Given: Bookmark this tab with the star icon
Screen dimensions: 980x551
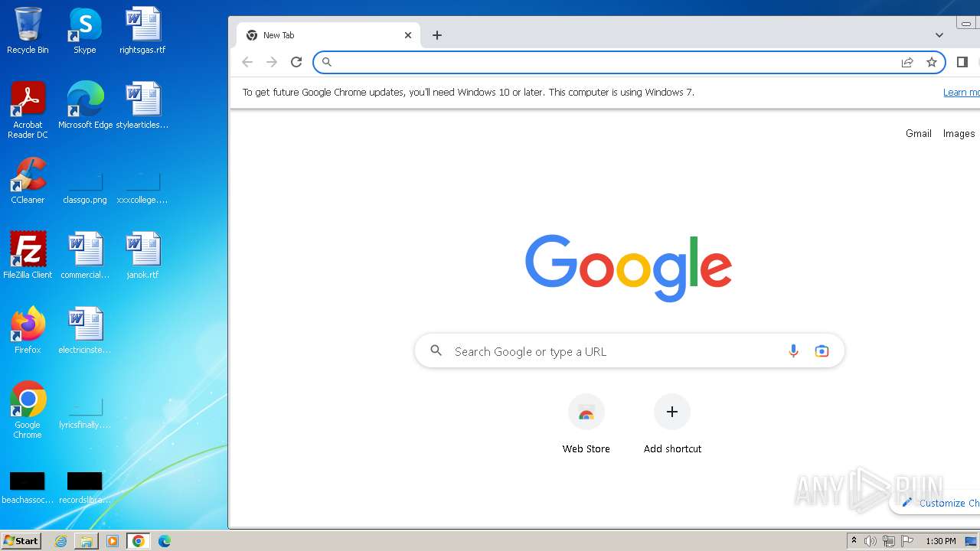Looking at the screenshot, I should pyautogui.click(x=932, y=62).
